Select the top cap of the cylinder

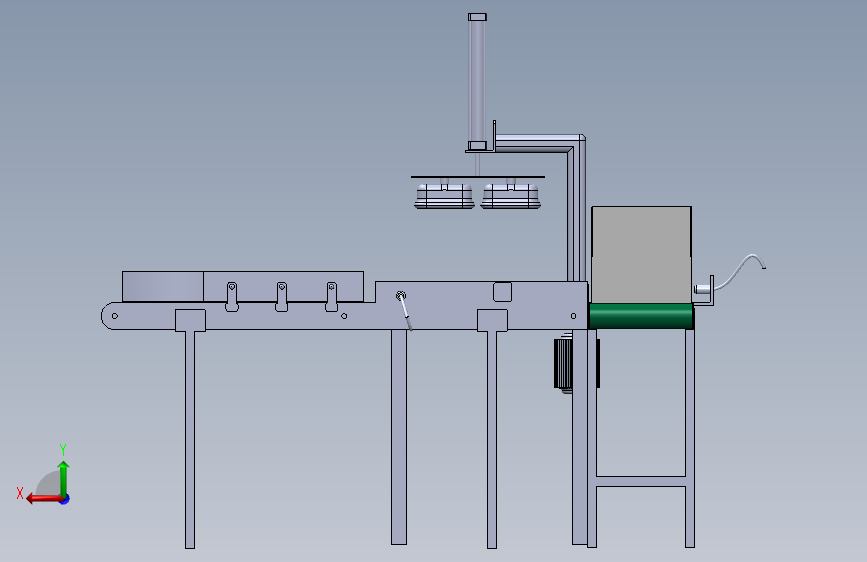pyautogui.click(x=477, y=17)
